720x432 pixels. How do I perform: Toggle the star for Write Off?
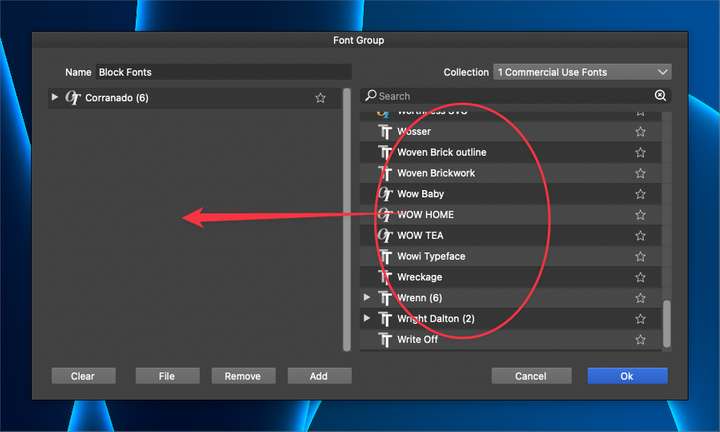[x=640, y=340]
